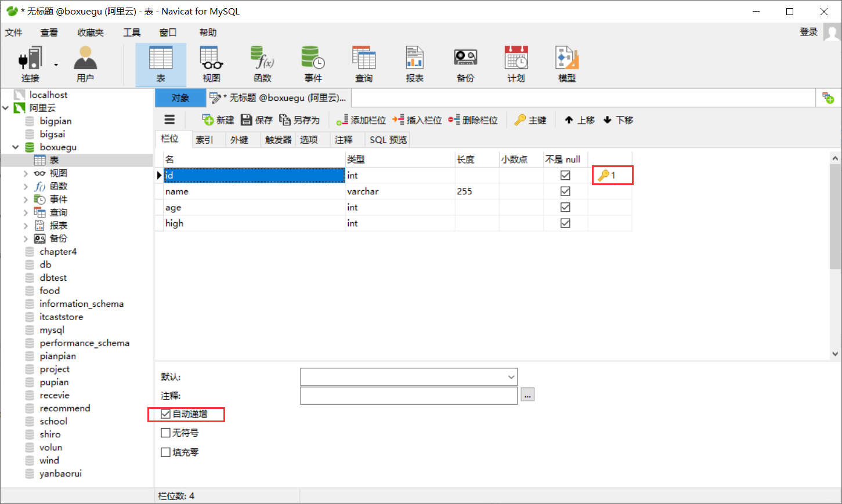Add a field with 添加栏位

point(361,120)
